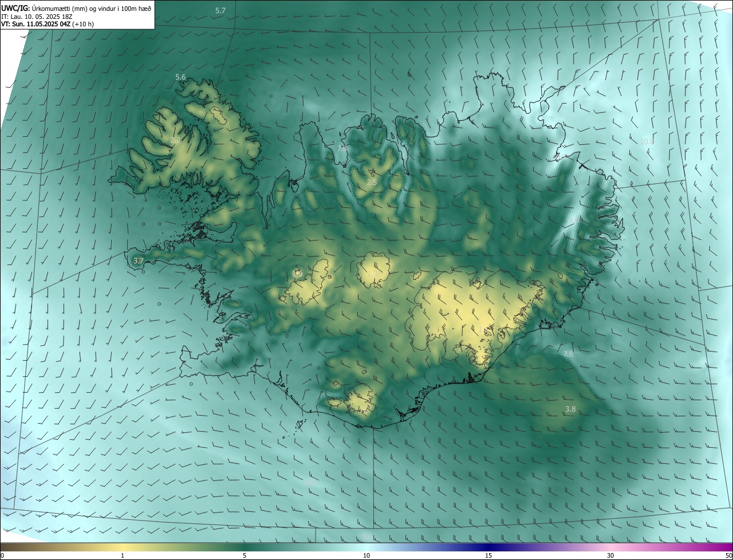Click the color scale tick labeled 10

click(x=366, y=555)
